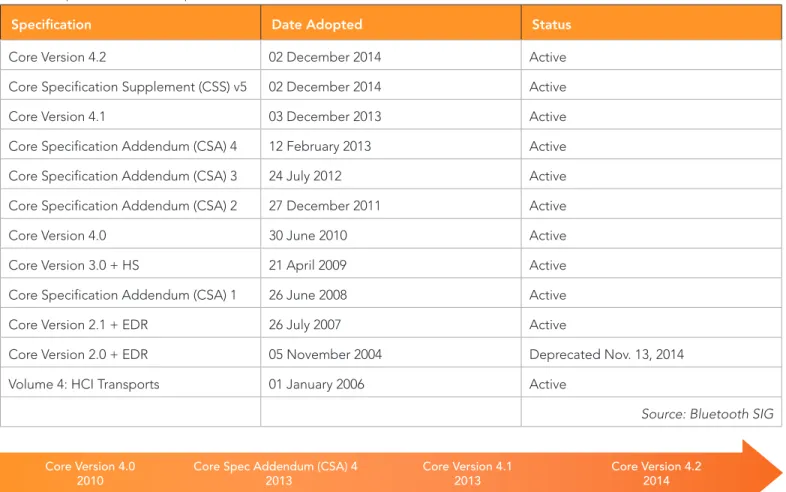Click Active status in Core Version 3.0 + HS row

point(548,265)
